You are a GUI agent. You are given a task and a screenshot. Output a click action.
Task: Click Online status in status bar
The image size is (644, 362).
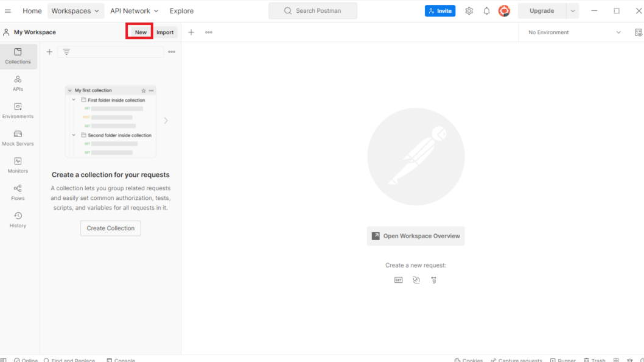[x=26, y=360]
